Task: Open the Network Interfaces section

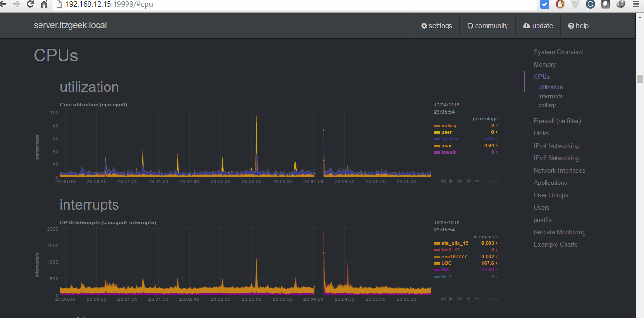Action: [x=559, y=170]
